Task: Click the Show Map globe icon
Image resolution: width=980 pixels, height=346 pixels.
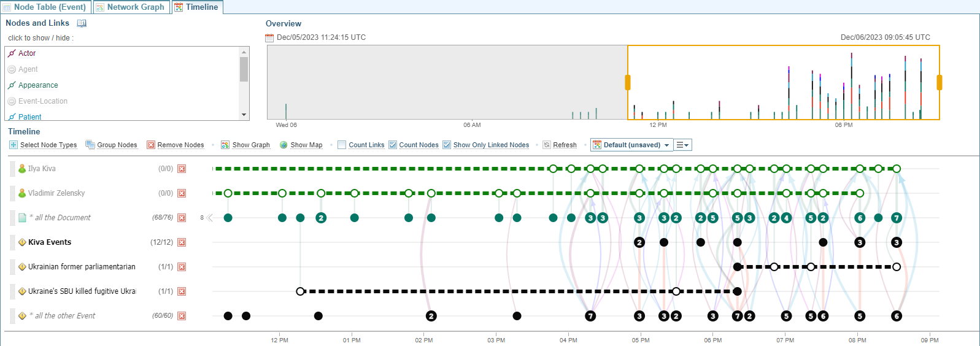Action: [284, 145]
